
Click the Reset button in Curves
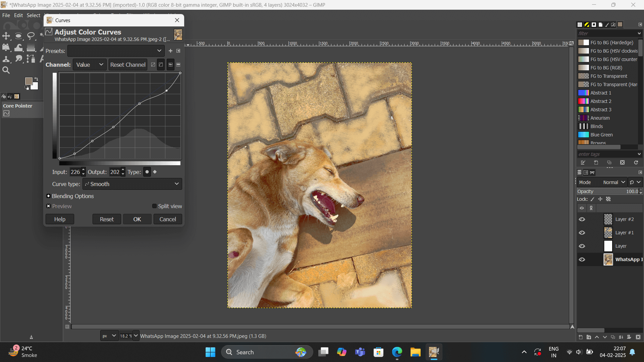pos(107,219)
